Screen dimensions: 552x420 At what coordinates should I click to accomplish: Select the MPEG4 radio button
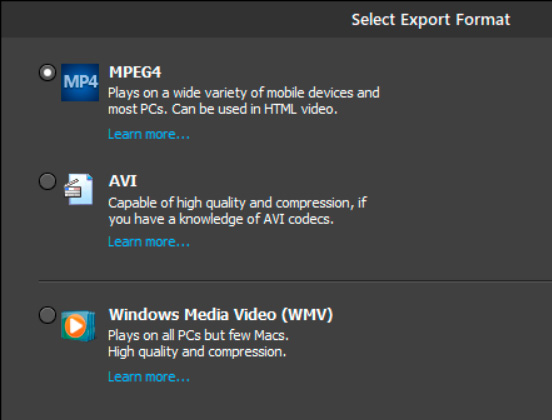tap(47, 73)
